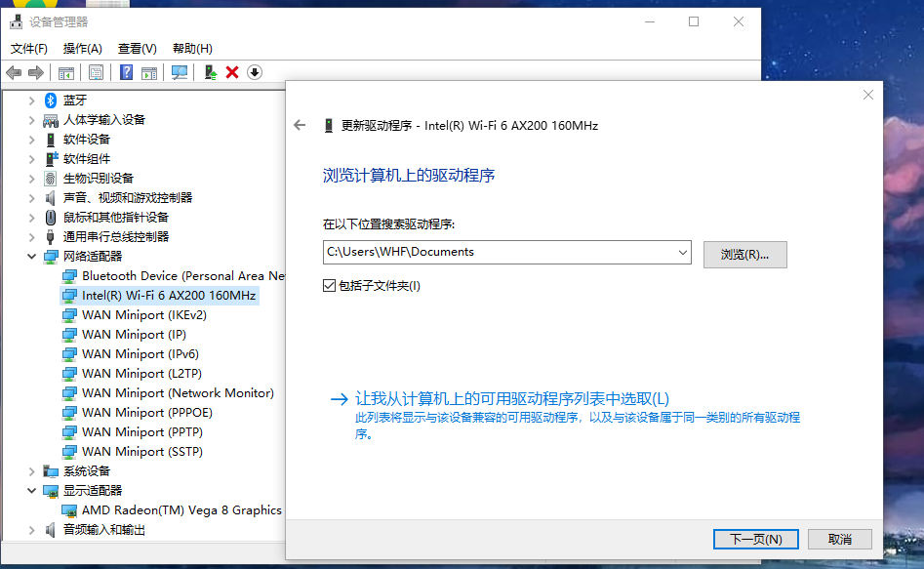Select the 软件设备 tree row

coord(87,140)
